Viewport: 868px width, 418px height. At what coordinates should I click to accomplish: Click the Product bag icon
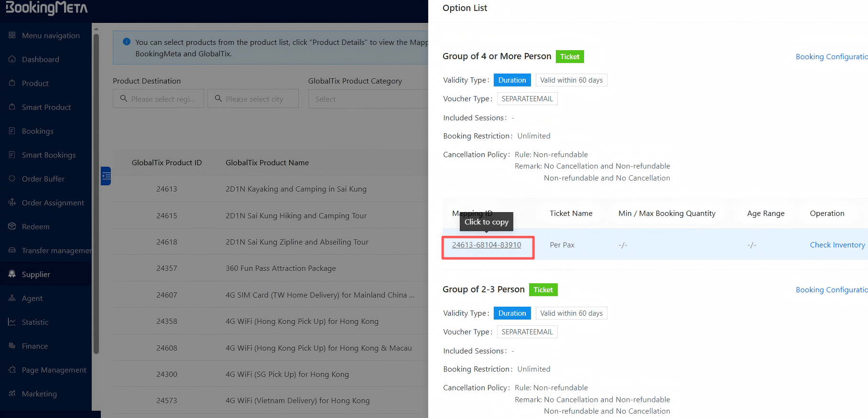coord(12,83)
